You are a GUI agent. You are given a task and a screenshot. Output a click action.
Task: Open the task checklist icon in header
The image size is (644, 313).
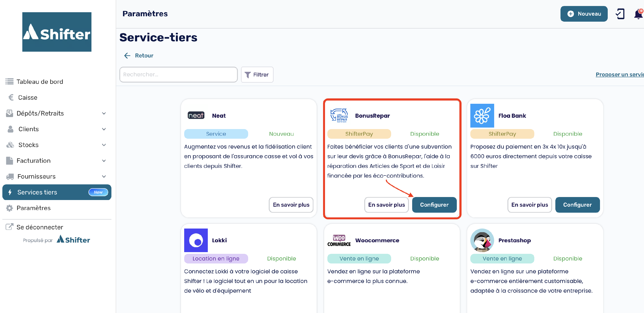[620, 14]
